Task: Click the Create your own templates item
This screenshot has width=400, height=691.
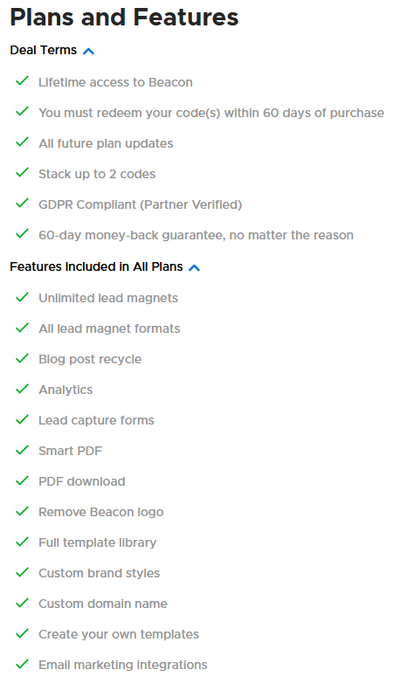Action: [119, 634]
